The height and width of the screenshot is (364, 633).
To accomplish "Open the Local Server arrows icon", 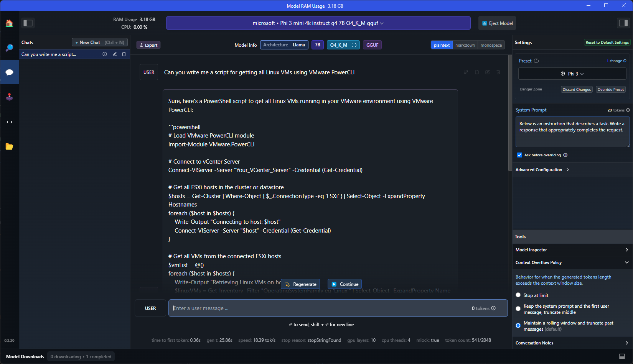I will 9,122.
